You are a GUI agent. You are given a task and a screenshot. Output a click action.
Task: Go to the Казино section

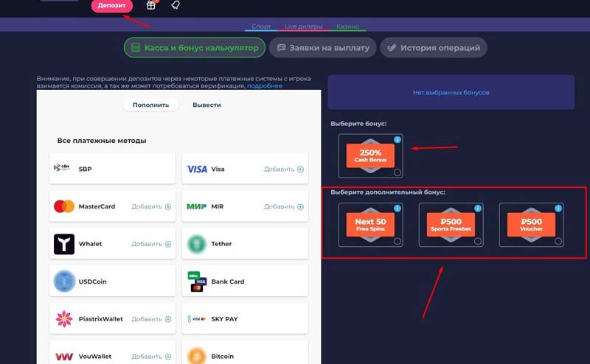[347, 27]
